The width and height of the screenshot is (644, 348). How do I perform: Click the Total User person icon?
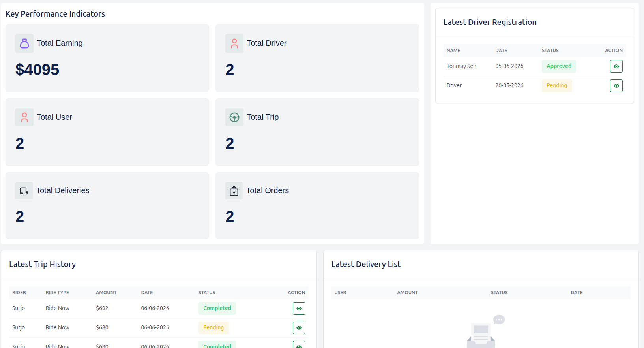[24, 117]
